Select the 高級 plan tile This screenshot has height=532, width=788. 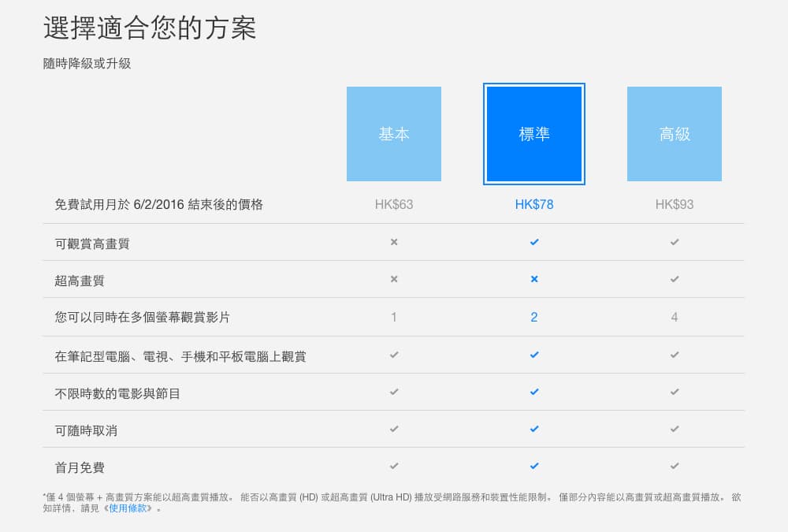click(675, 134)
